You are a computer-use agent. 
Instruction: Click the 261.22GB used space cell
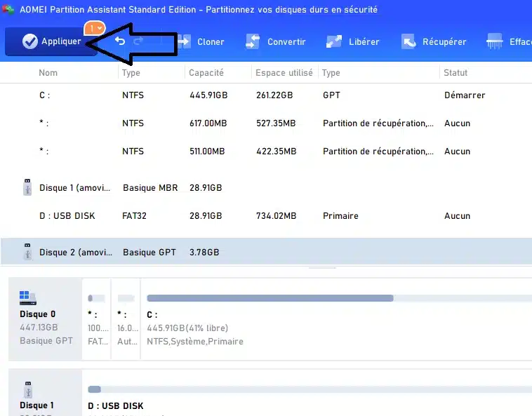274,95
